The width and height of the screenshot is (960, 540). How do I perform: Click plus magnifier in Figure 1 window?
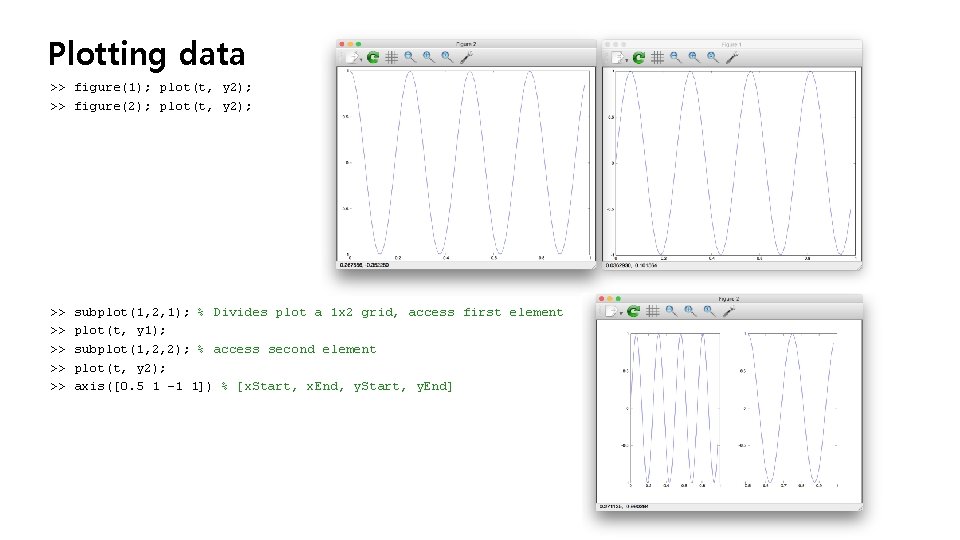click(x=694, y=57)
